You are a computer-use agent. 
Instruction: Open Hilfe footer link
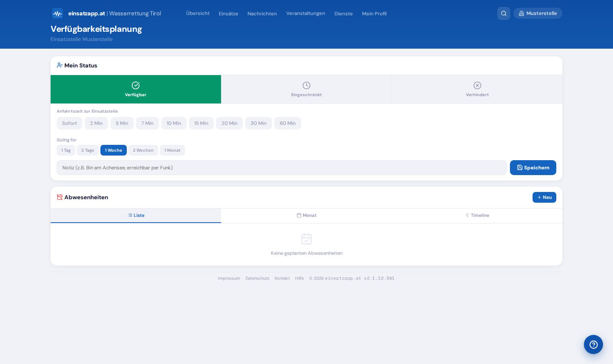click(300, 278)
